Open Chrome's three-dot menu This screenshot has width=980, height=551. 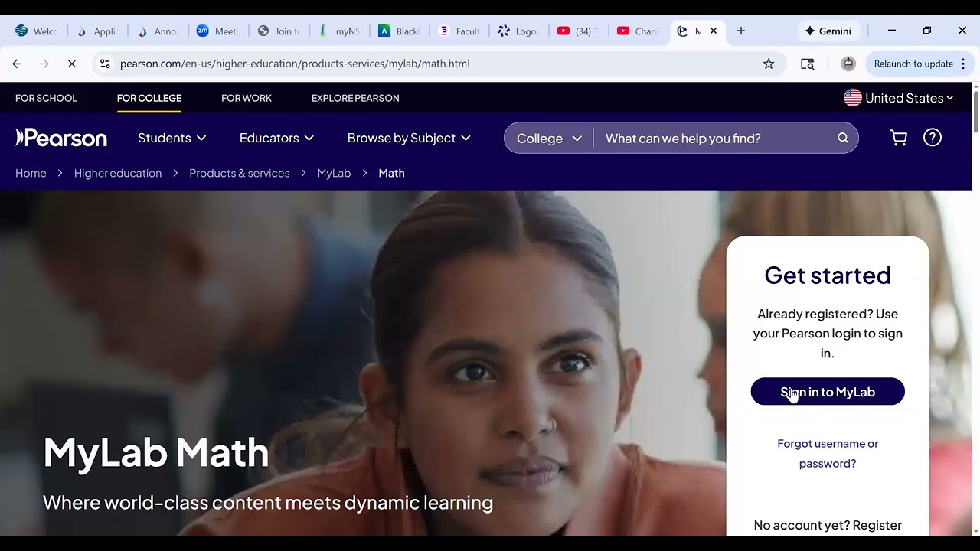tap(963, 64)
